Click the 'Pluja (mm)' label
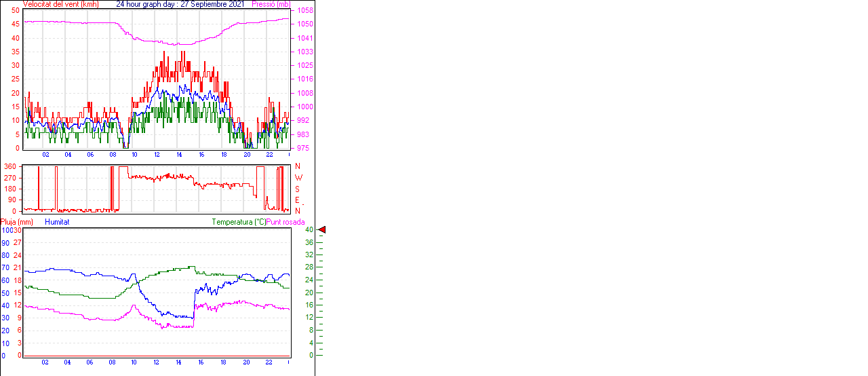 click(17, 222)
